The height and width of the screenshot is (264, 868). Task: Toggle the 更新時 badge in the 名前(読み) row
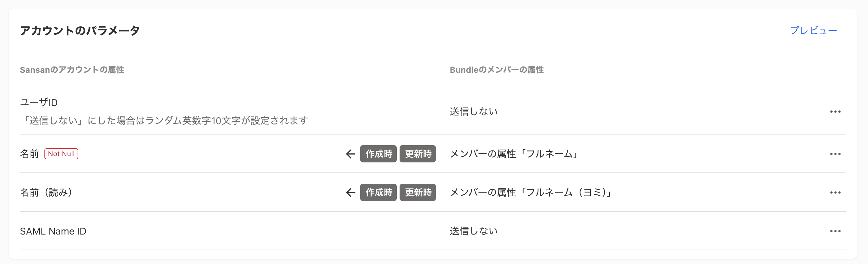[x=418, y=193]
